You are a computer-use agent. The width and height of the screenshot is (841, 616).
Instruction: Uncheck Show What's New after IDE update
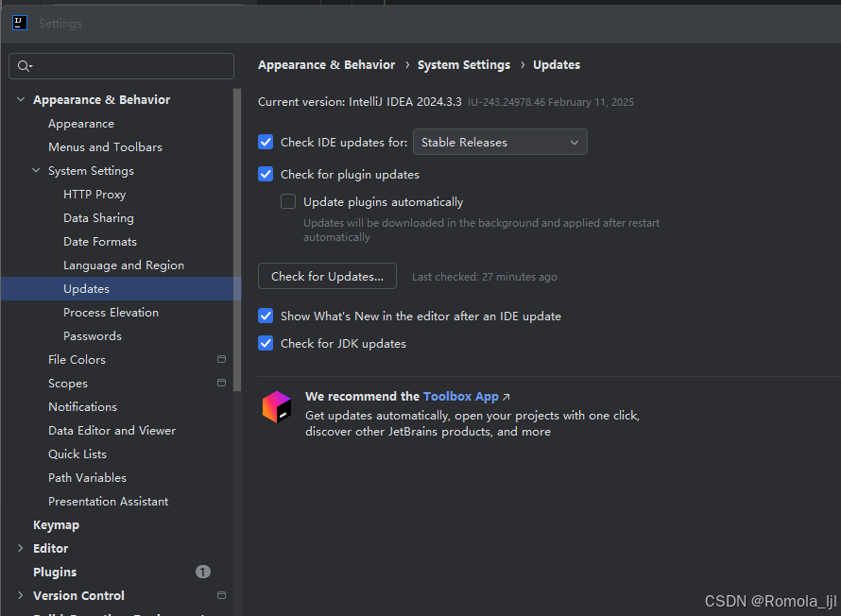[x=266, y=316]
